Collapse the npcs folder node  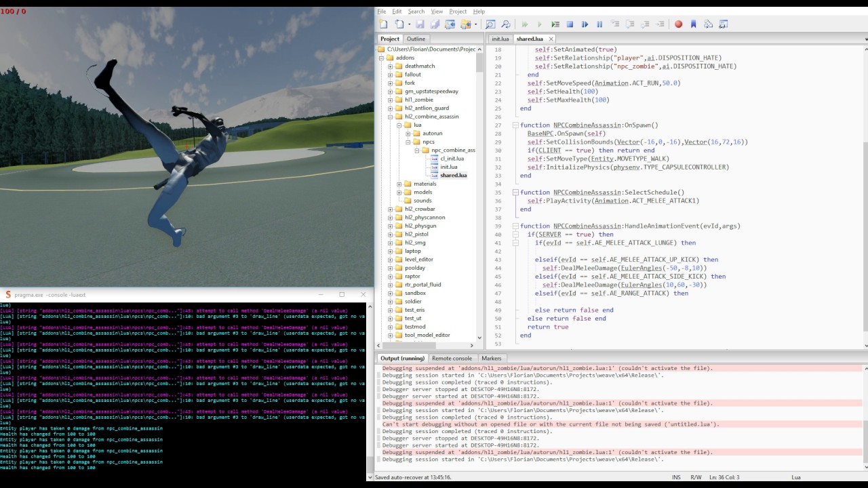408,142
